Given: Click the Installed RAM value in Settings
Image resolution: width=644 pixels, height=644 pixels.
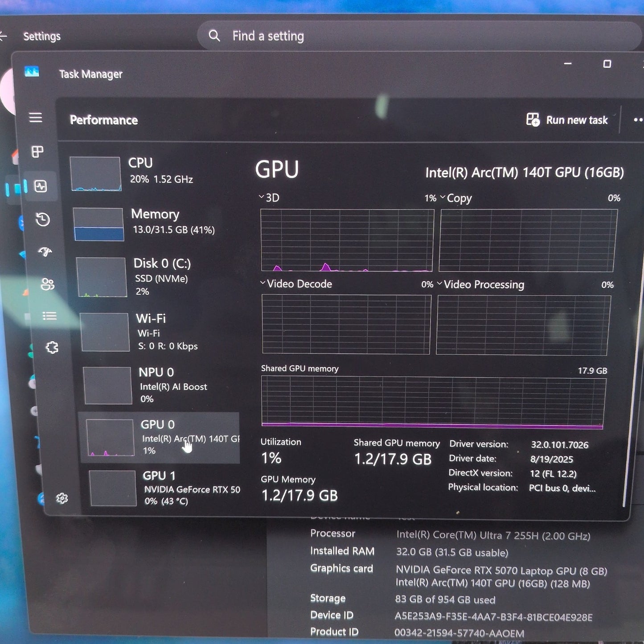Looking at the screenshot, I should (x=452, y=552).
